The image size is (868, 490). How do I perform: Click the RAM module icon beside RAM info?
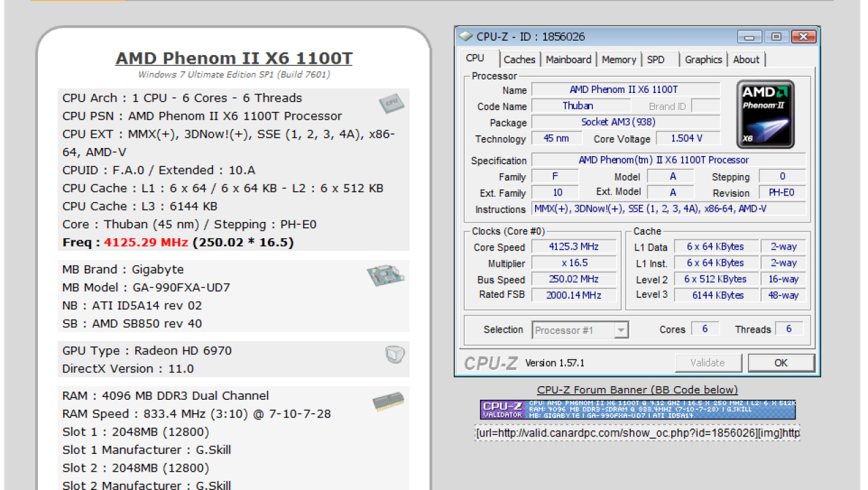click(389, 402)
